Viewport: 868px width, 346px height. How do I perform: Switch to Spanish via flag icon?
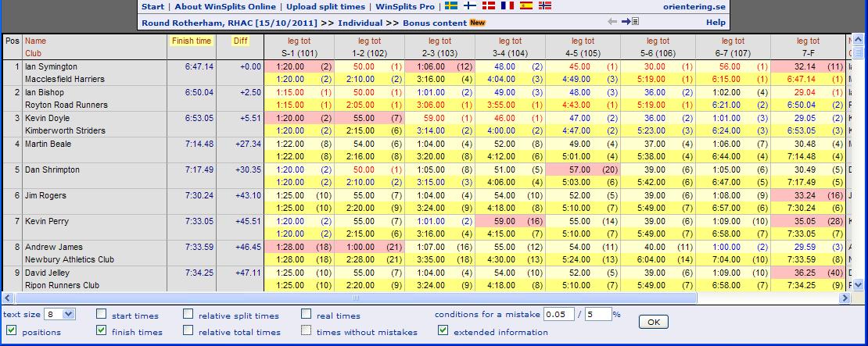tap(526, 6)
